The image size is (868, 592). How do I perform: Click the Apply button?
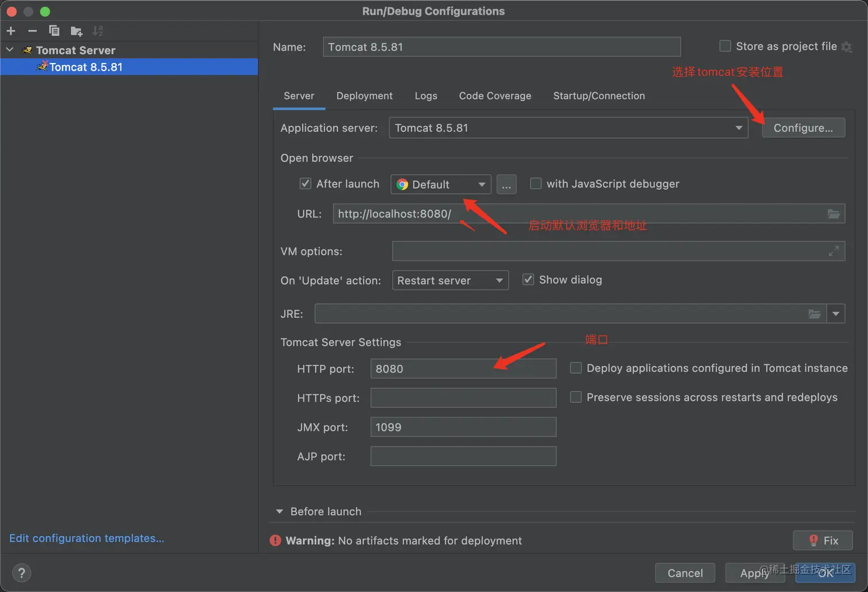(x=754, y=573)
